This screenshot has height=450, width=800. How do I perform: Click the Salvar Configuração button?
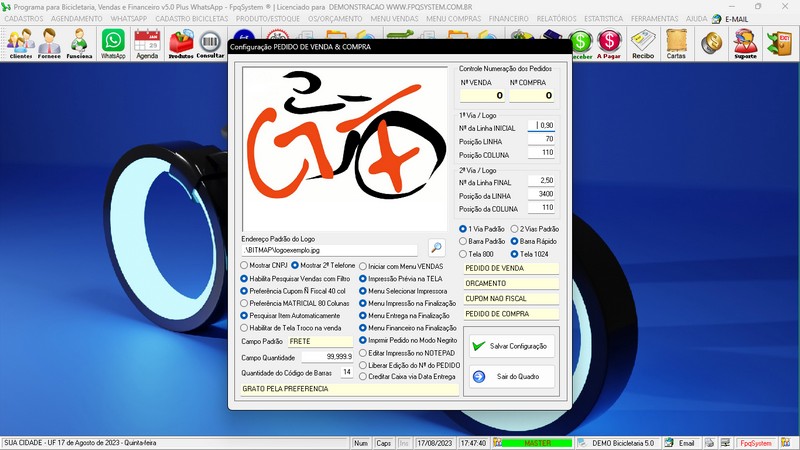pyautogui.click(x=510, y=345)
